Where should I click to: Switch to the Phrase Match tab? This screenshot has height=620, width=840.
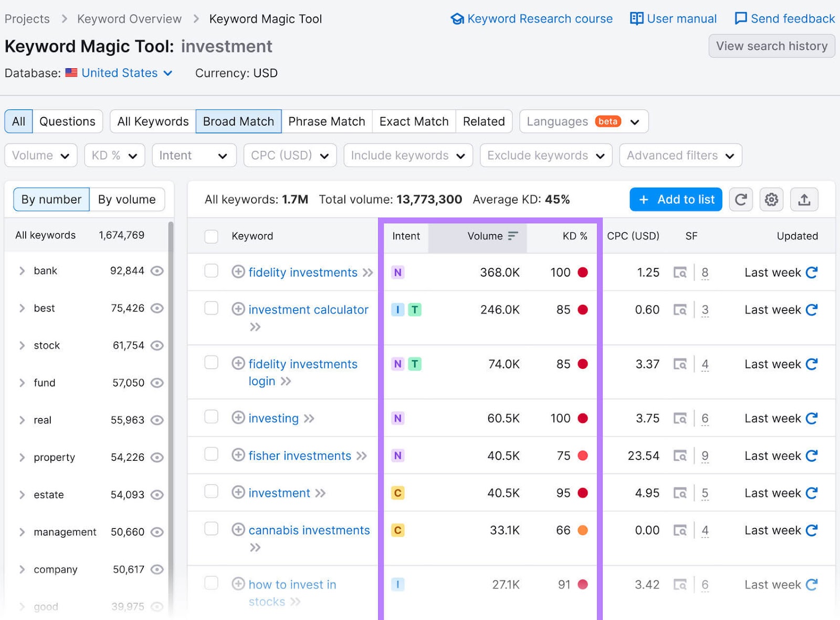point(327,121)
